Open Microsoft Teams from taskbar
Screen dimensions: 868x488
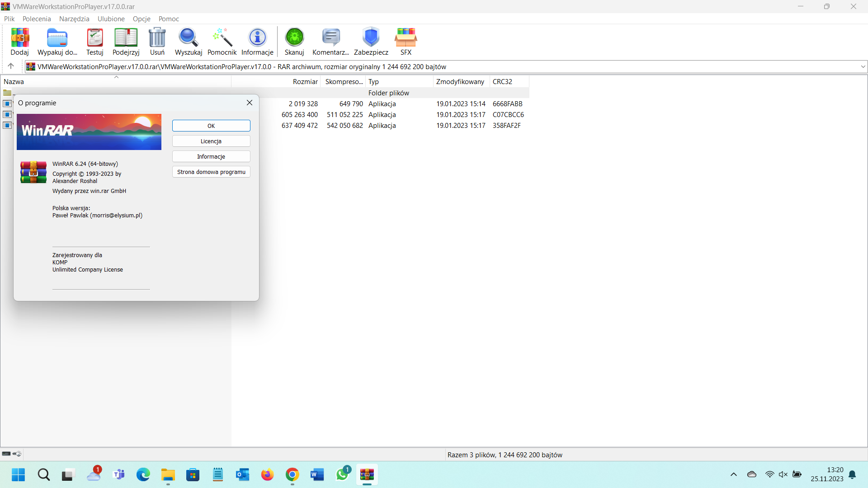(119, 474)
